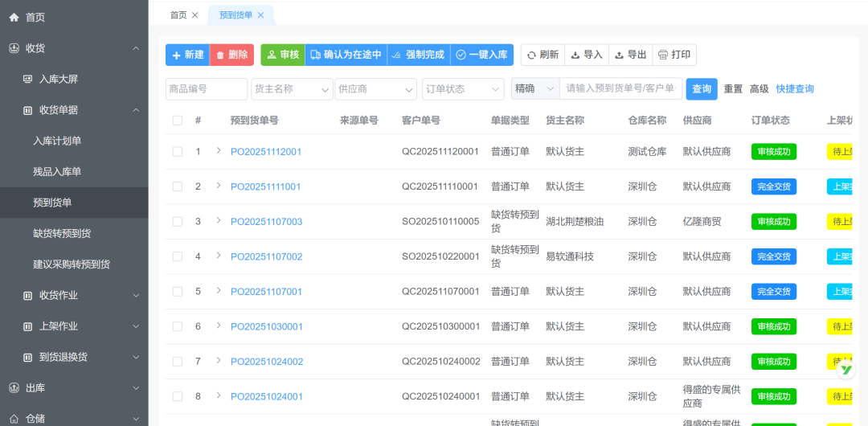Click the blue 查询 search button

coord(701,89)
